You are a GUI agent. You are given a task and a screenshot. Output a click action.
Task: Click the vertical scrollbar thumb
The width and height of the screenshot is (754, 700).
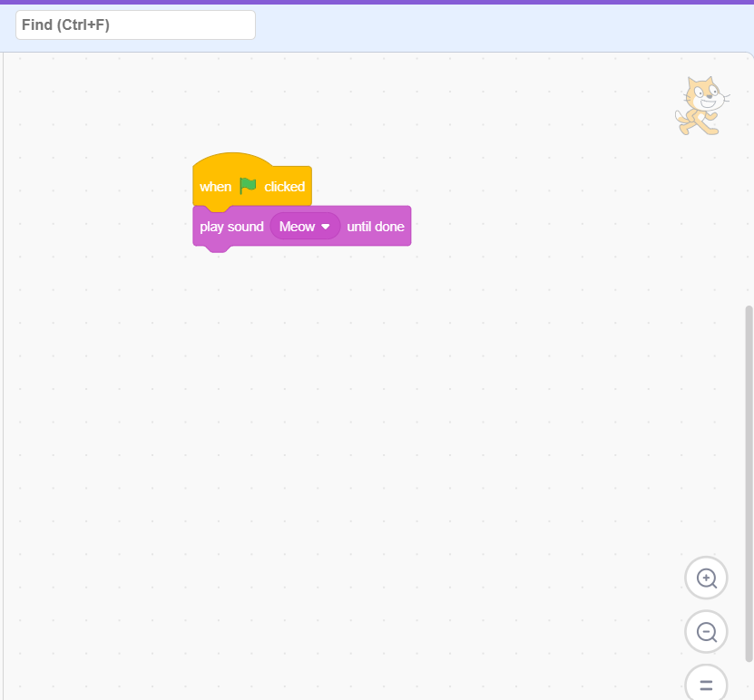749,481
